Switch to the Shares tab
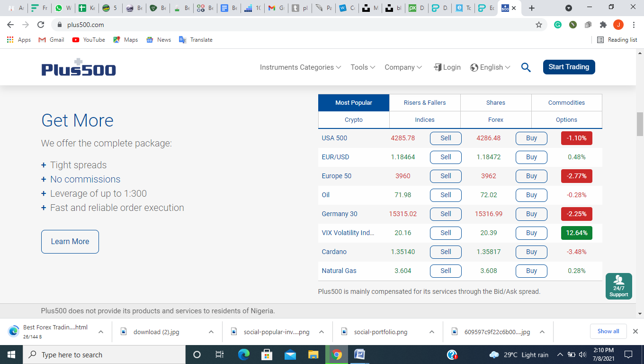This screenshot has height=364, width=644. (x=496, y=103)
